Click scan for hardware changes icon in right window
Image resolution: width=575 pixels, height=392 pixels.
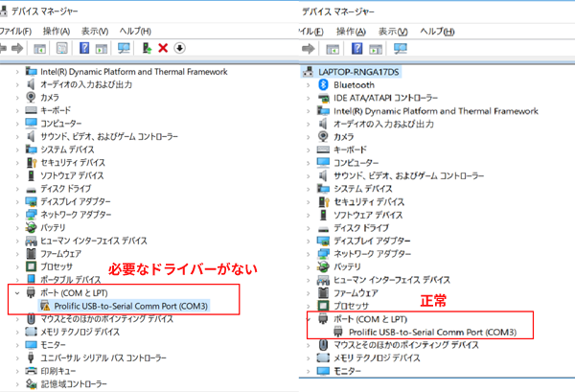point(400,49)
